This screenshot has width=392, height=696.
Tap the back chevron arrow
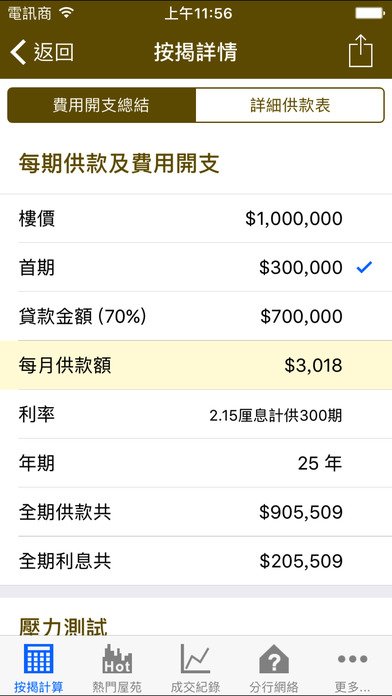pyautogui.click(x=18, y=52)
